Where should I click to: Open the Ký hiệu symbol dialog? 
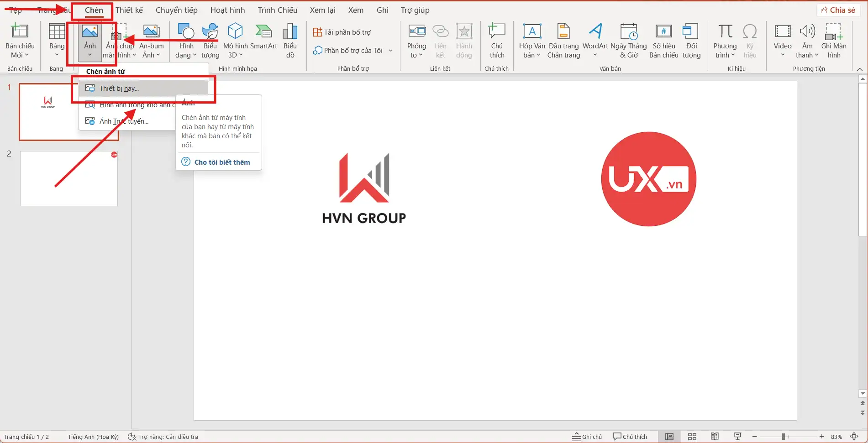tap(750, 40)
